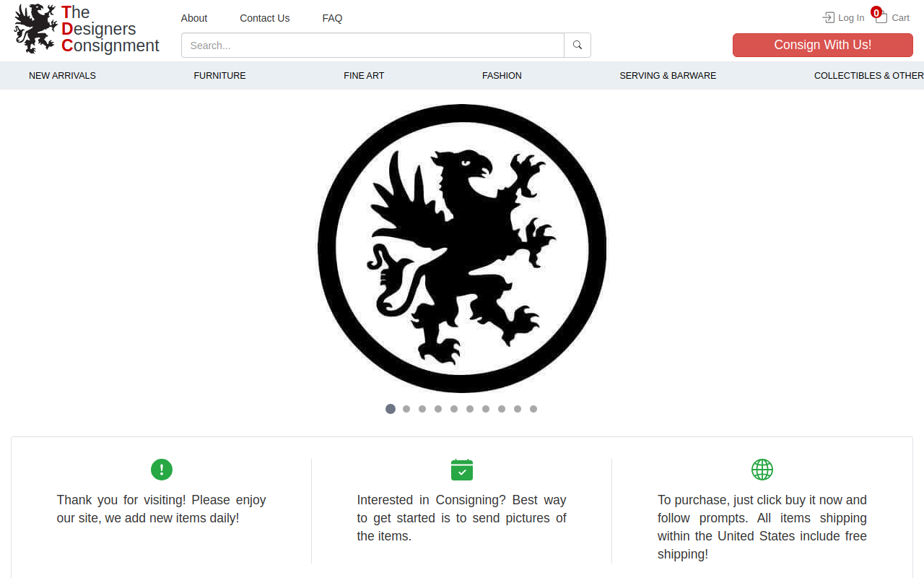Click the griffin logo in the header
Image resolution: width=924 pixels, height=578 pixels.
click(x=35, y=29)
